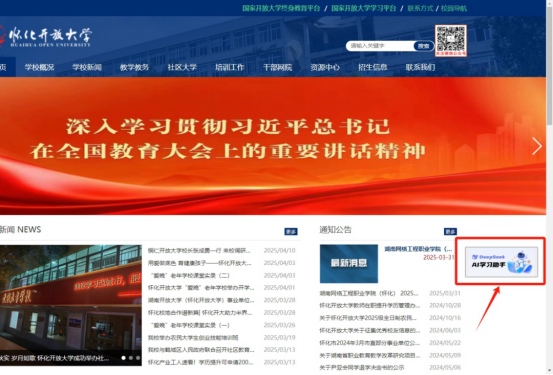Open news "爱晚"老年学校课堂实录（二）

click(189, 276)
